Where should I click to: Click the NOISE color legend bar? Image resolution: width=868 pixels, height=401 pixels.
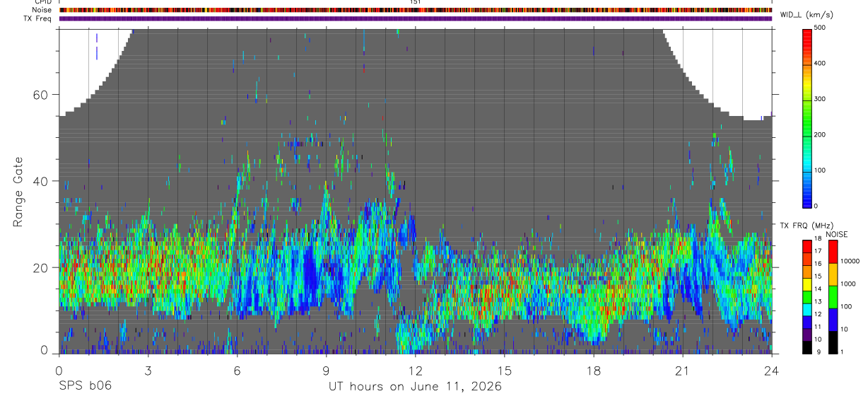pos(833,296)
